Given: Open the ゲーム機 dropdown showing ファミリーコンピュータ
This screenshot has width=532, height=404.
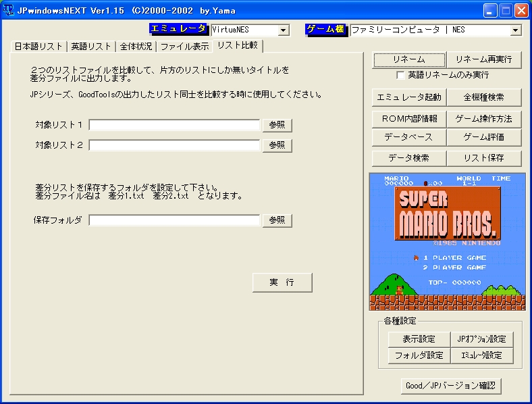Looking at the screenshot, I should [x=436, y=30].
